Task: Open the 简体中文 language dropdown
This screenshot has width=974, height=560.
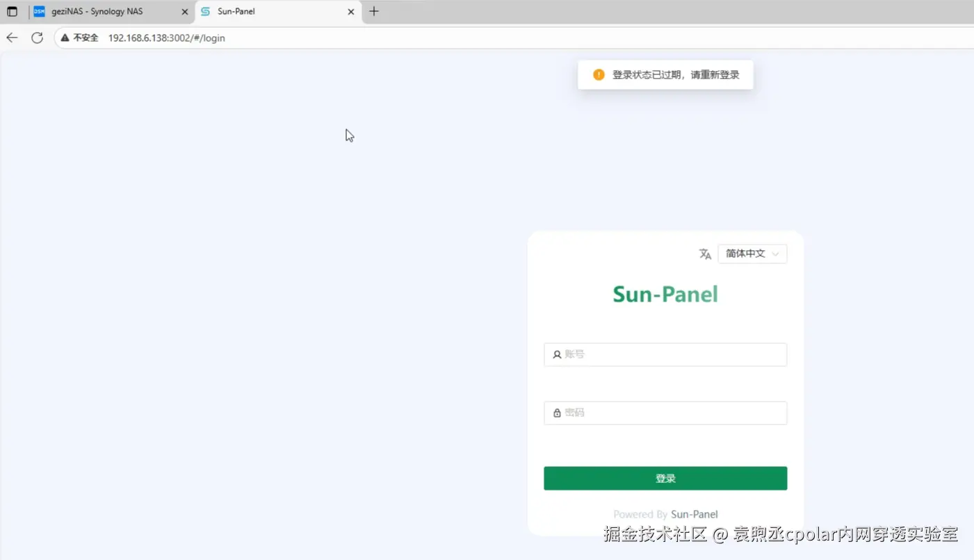Action: click(752, 254)
